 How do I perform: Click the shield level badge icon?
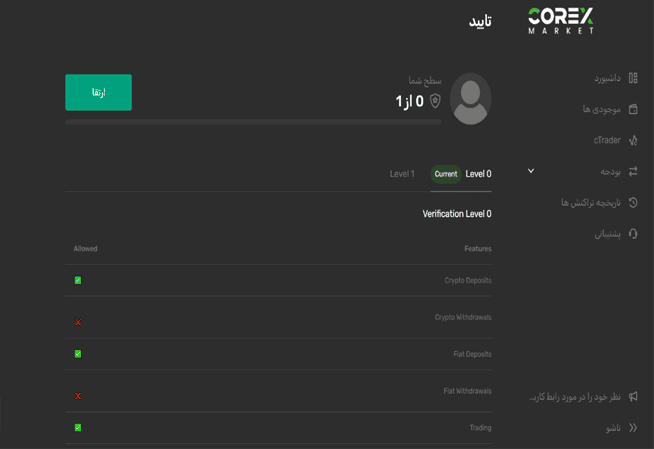[x=435, y=101]
